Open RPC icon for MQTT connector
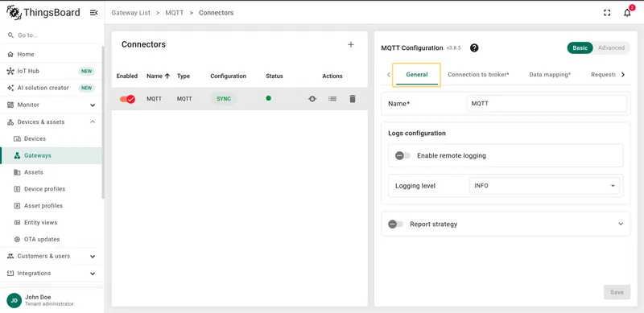Image resolution: width=644 pixels, height=313 pixels. (312, 99)
